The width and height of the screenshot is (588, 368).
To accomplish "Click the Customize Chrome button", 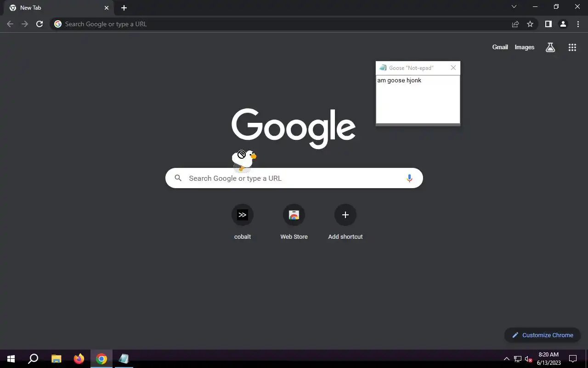I will tap(543, 335).
